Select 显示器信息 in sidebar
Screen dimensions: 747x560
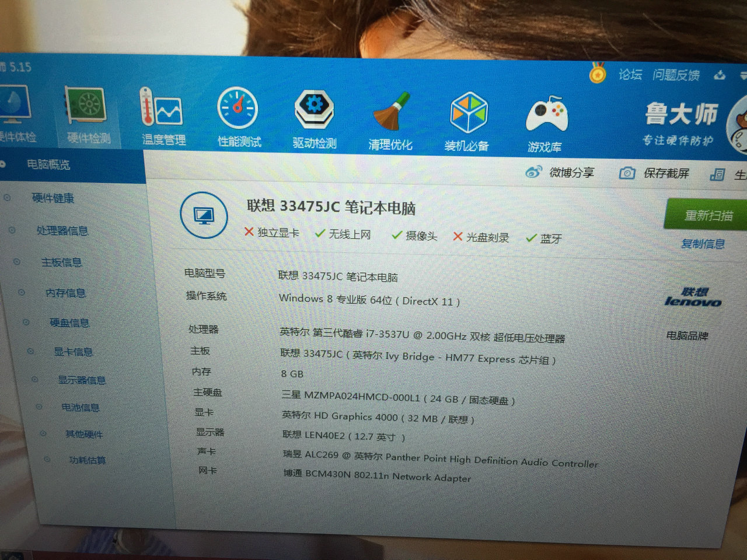(82, 380)
